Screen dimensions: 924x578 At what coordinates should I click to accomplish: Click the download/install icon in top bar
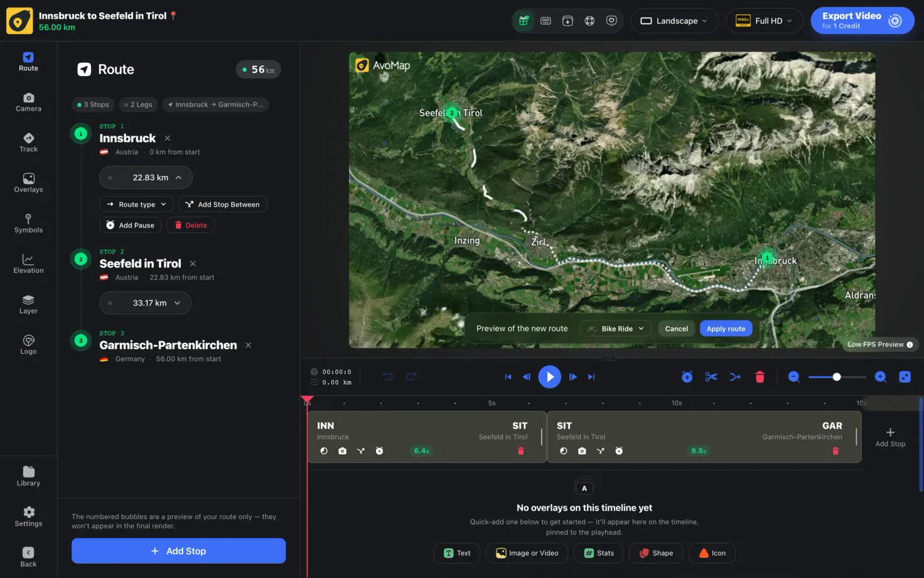[x=567, y=21]
